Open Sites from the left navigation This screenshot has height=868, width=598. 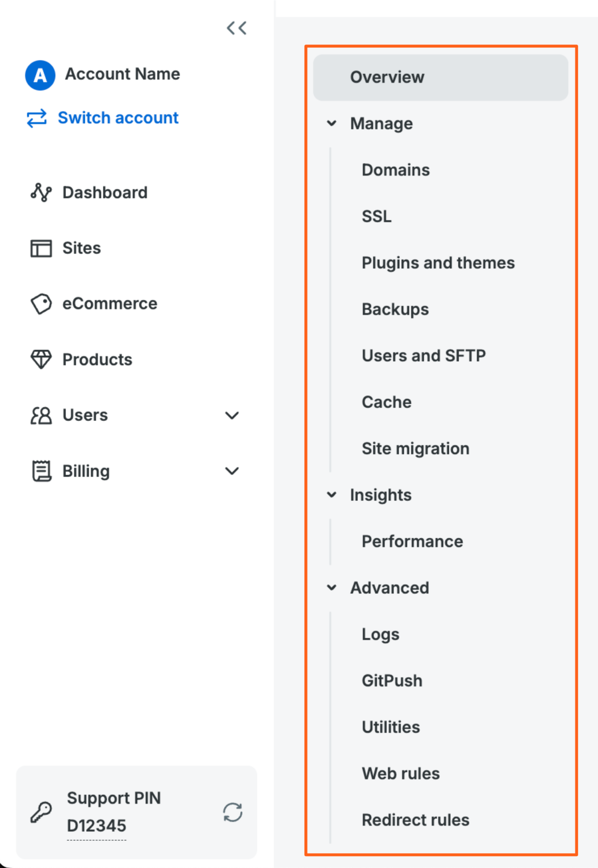tap(81, 248)
